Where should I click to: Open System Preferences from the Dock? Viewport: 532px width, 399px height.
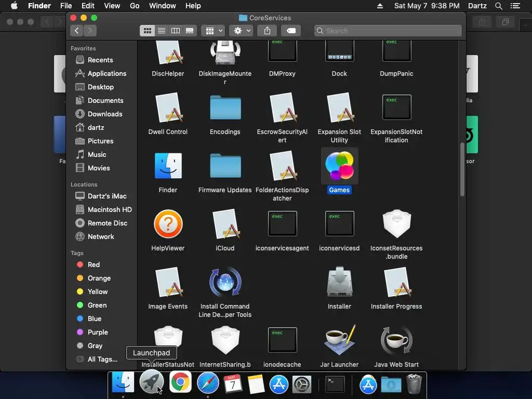click(x=302, y=384)
